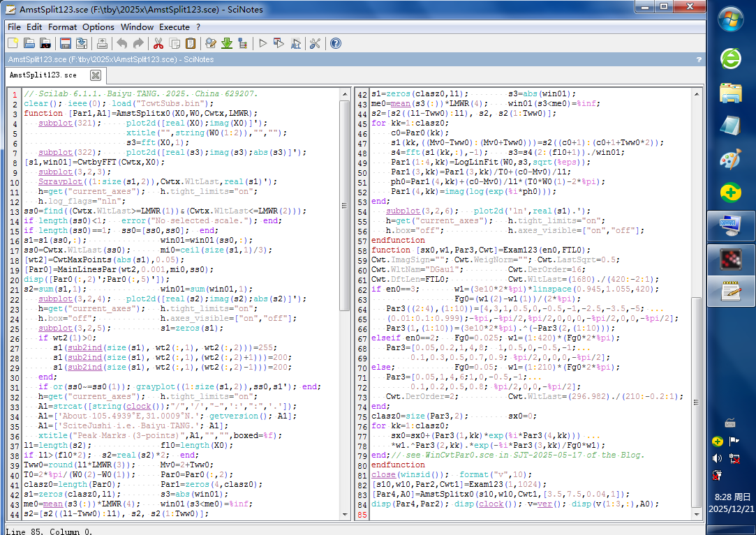The width and height of the screenshot is (756, 535).
Task: Open SciNotes preferences with the tools icon
Action: (315, 43)
